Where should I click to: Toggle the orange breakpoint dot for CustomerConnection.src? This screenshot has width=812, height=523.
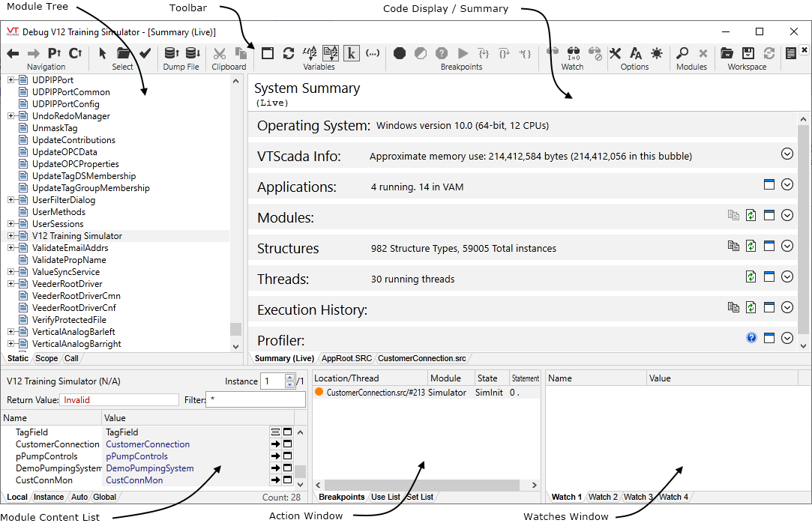tap(319, 392)
